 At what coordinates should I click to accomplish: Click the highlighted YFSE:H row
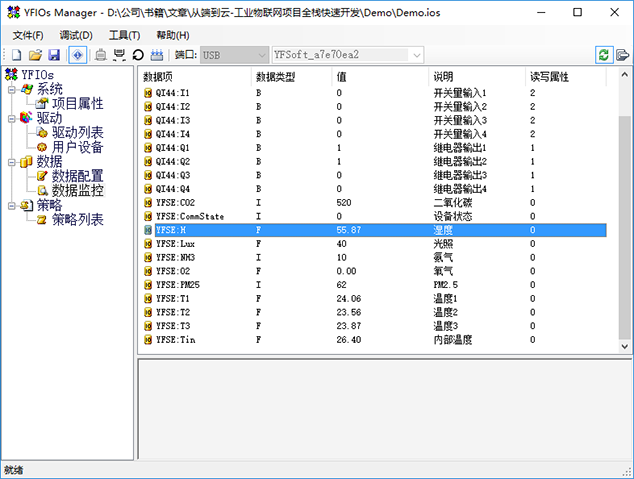coord(375,230)
